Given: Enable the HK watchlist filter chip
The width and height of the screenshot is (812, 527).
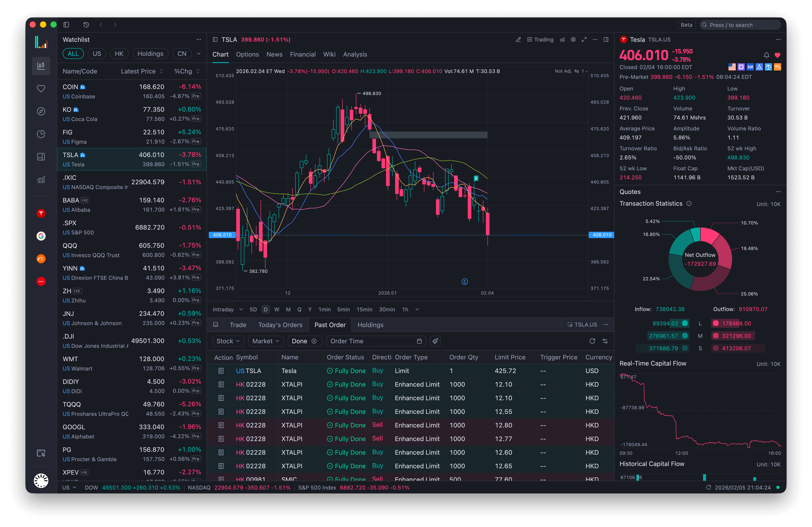Looking at the screenshot, I should [x=119, y=54].
